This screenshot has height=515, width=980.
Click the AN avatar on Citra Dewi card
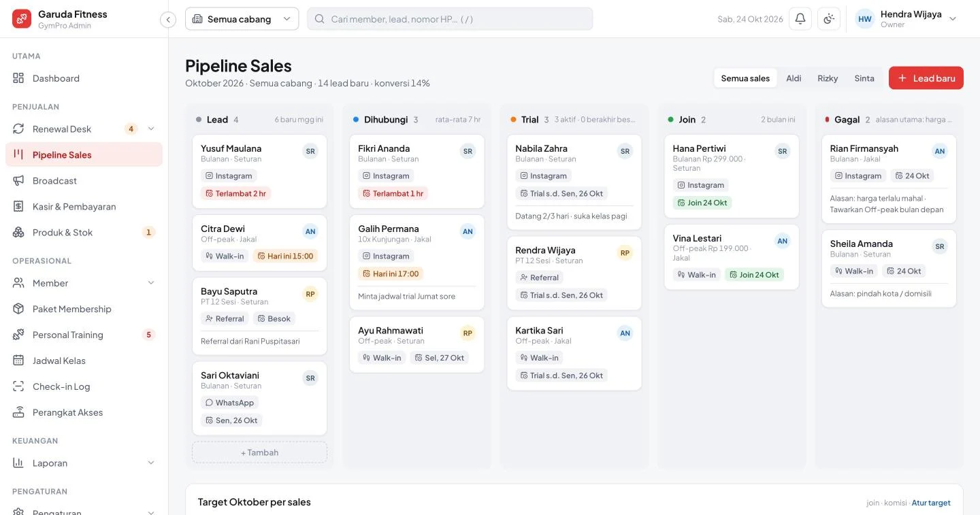point(310,231)
